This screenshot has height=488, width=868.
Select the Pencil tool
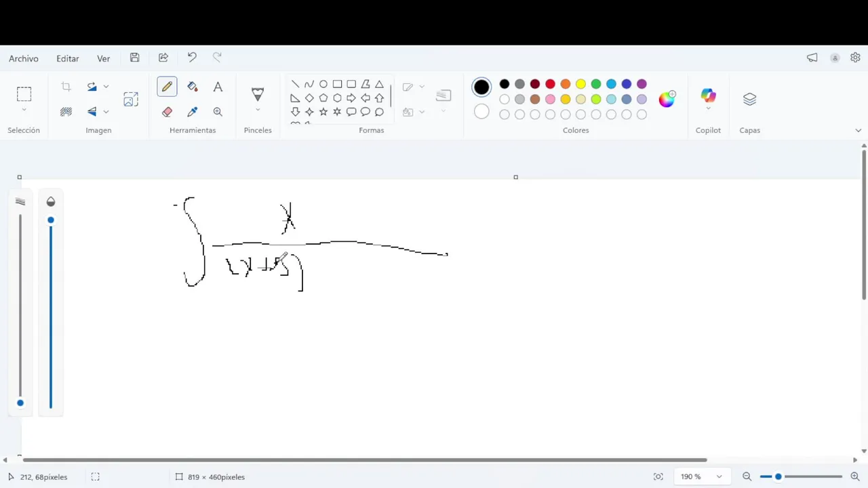tap(167, 87)
